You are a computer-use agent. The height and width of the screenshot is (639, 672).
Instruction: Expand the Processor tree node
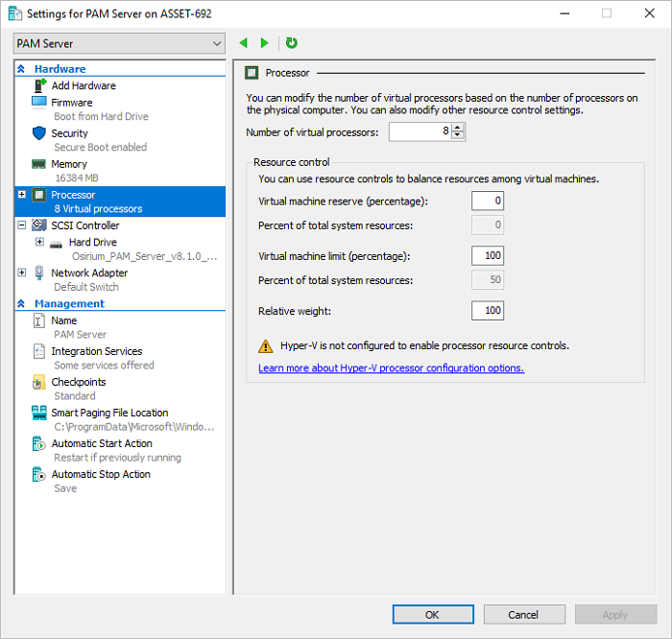pyautogui.click(x=22, y=195)
